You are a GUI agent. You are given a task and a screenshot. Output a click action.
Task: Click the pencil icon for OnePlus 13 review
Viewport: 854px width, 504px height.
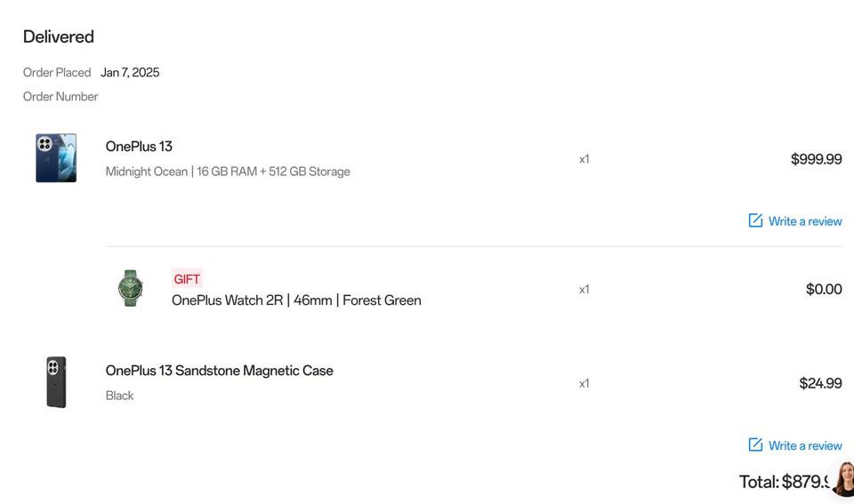[x=755, y=220]
